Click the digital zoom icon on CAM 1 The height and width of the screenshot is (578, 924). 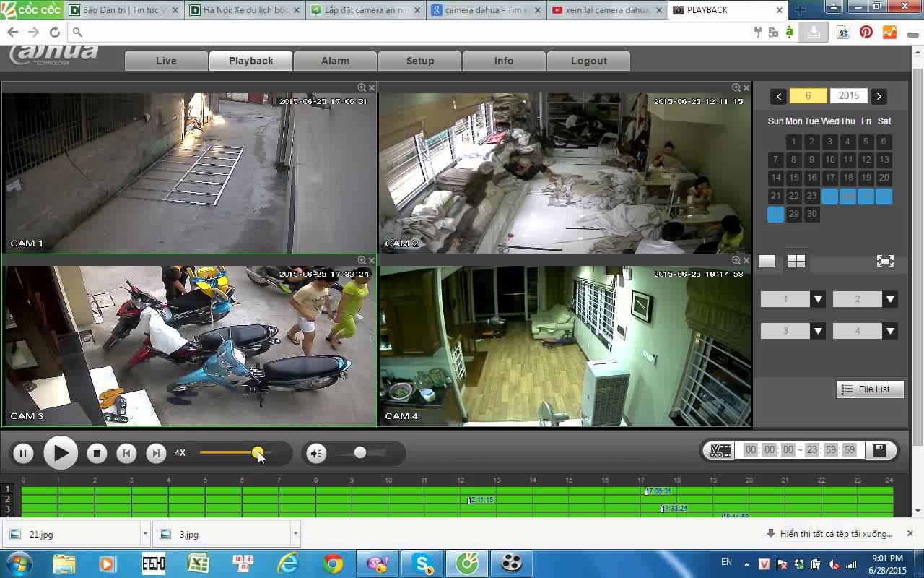(x=360, y=87)
